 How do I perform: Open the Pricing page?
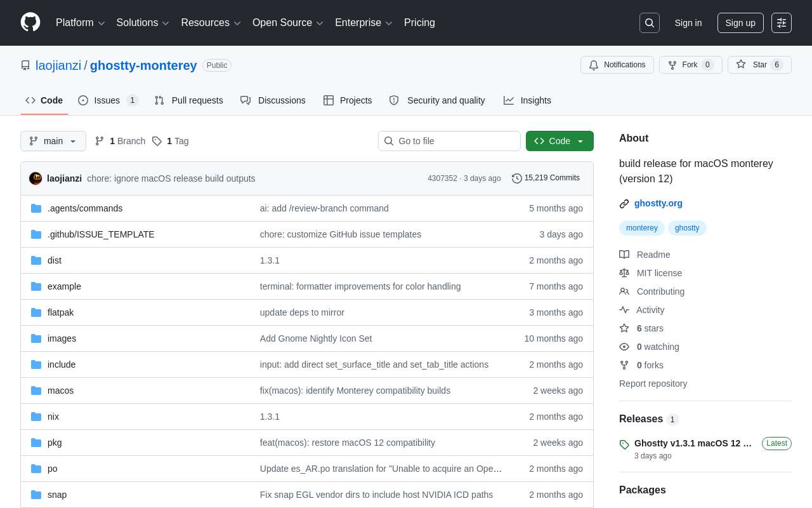coord(419,23)
